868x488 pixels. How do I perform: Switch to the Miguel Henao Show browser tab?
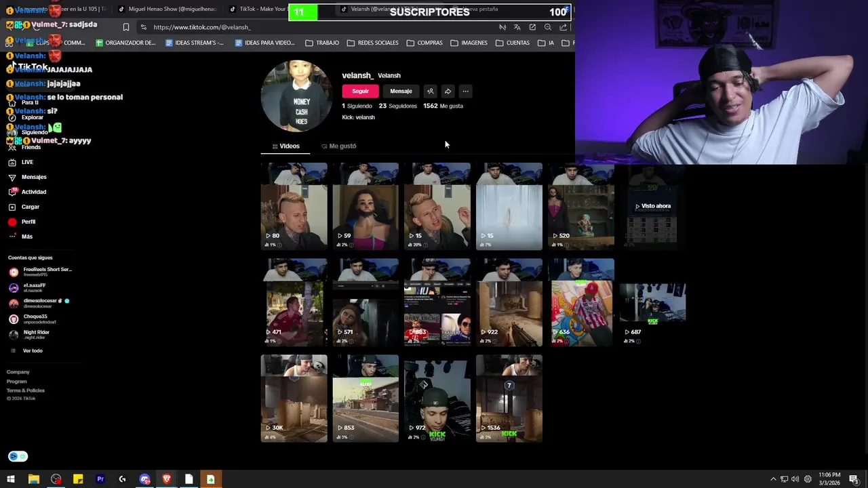tap(167, 9)
